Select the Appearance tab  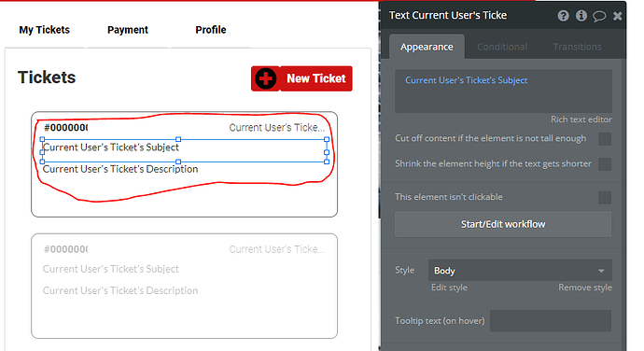427,47
